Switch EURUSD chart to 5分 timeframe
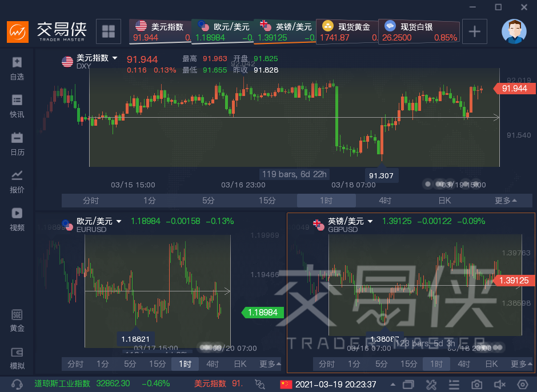Viewport: 537px width, 392px height. coord(130,364)
